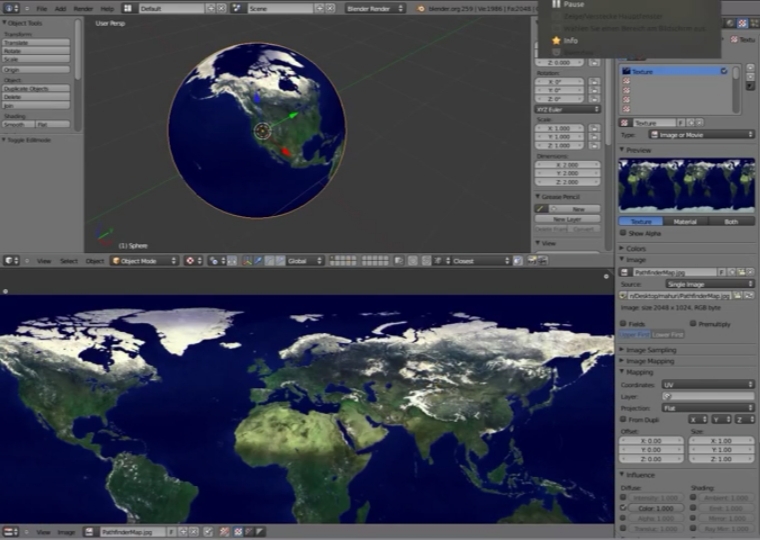Open the 3D View editor type icon
Screen dimensions: 760x540
click(x=11, y=261)
